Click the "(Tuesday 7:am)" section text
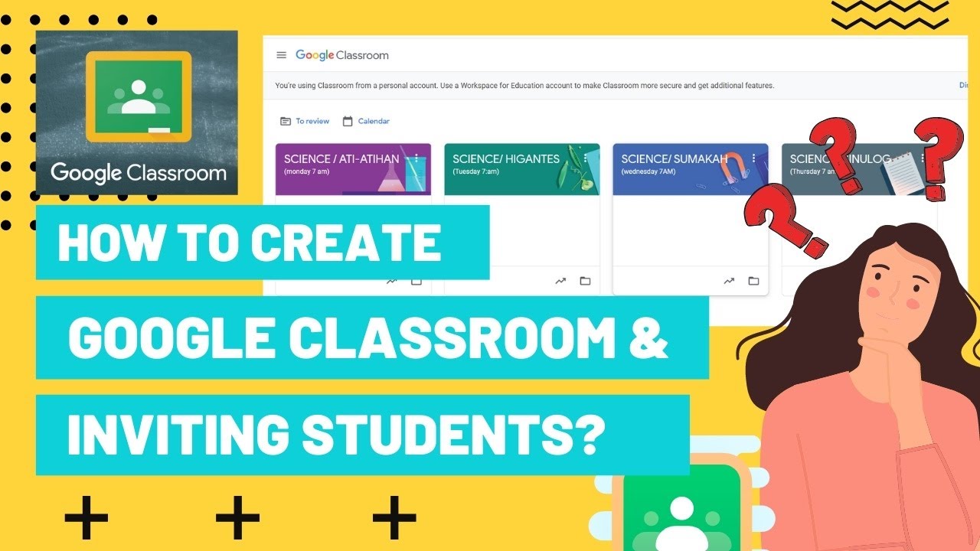 click(x=475, y=172)
